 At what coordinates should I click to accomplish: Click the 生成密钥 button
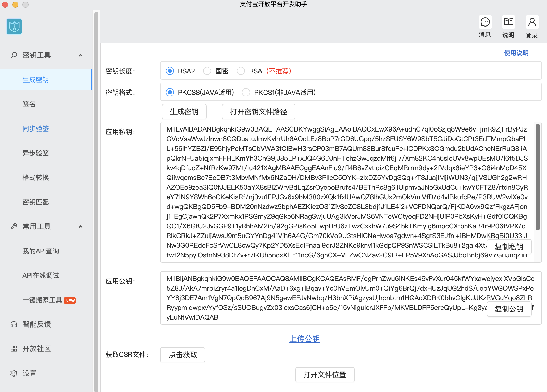[x=184, y=112]
